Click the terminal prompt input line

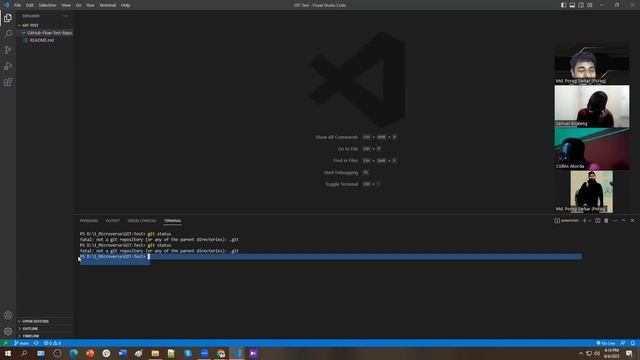click(331, 257)
